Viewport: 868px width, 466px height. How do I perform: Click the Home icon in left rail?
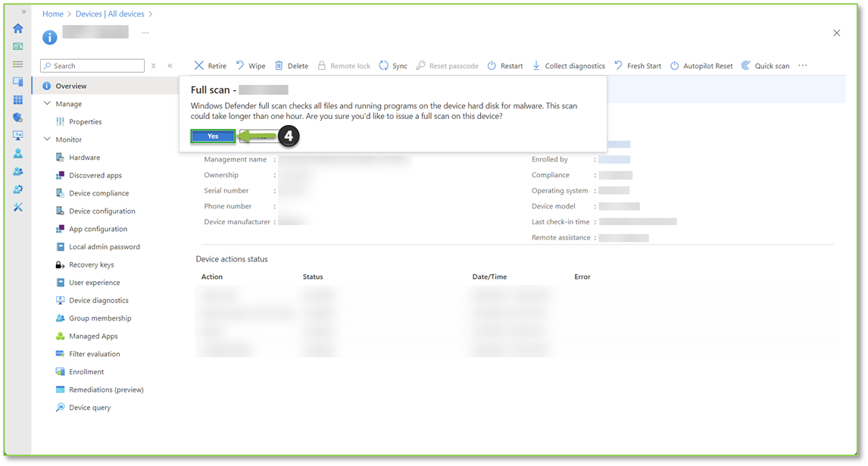pos(18,29)
